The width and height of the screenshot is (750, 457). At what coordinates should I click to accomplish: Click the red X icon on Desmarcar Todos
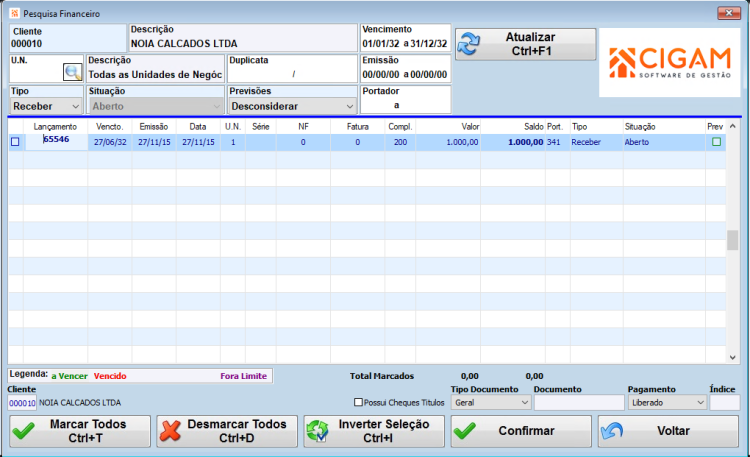coord(170,431)
